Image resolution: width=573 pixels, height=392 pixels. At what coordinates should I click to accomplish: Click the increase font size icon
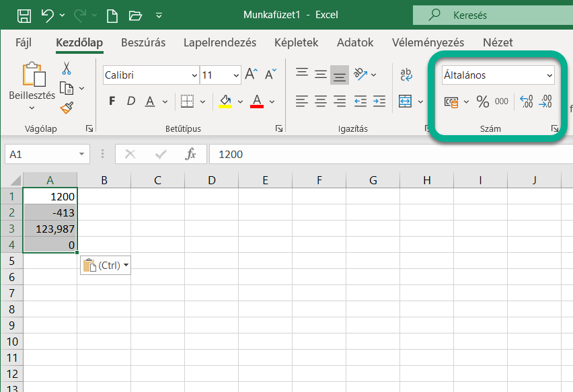pyautogui.click(x=252, y=75)
